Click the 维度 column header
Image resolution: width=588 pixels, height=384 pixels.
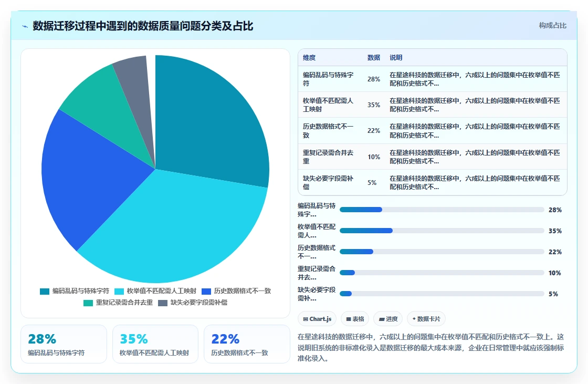309,57
